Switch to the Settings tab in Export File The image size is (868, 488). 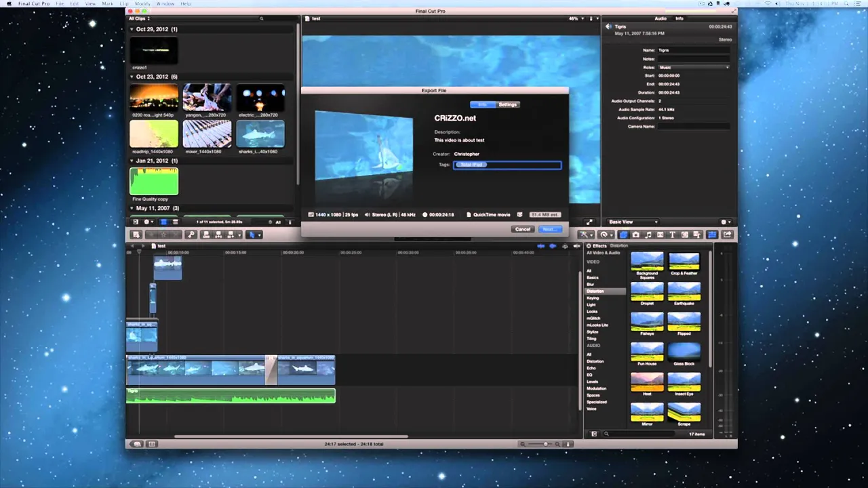(508, 104)
